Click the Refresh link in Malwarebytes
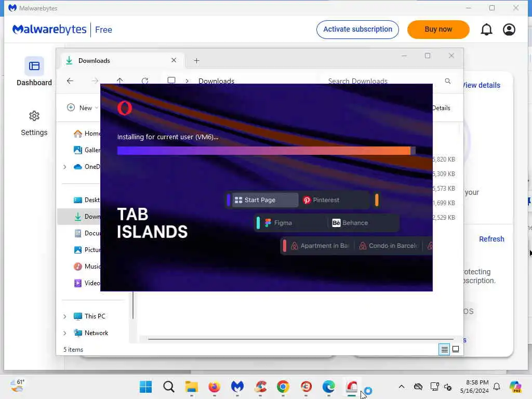The image size is (532, 399). click(491, 239)
